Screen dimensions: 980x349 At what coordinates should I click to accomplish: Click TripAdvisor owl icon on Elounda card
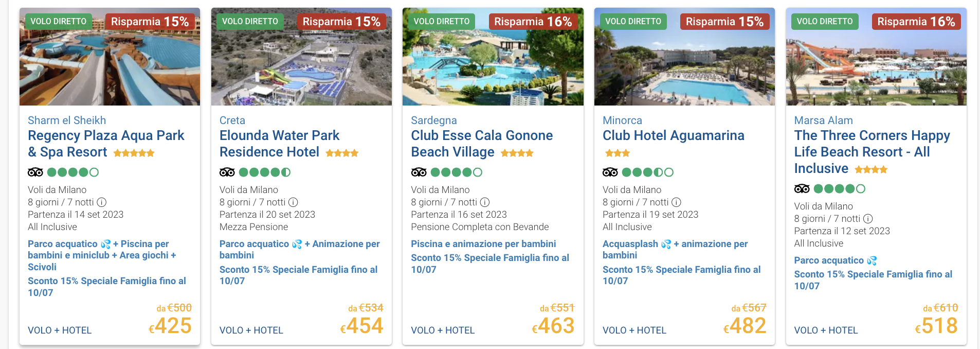227,172
